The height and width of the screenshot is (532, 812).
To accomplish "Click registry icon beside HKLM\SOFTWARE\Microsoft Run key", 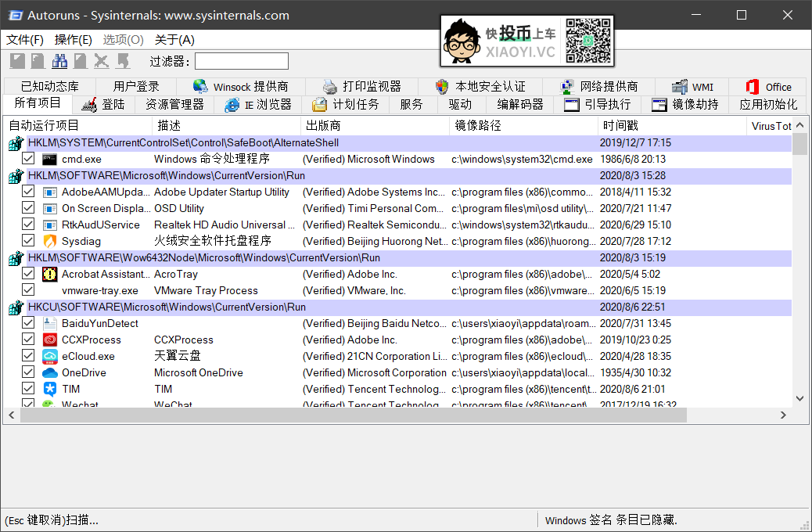I will [x=16, y=175].
